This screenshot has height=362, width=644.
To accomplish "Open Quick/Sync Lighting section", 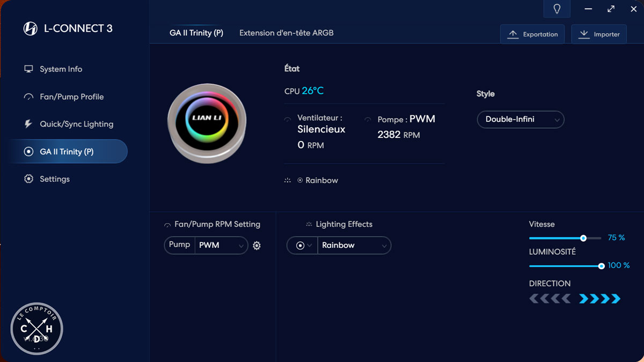I will click(76, 124).
